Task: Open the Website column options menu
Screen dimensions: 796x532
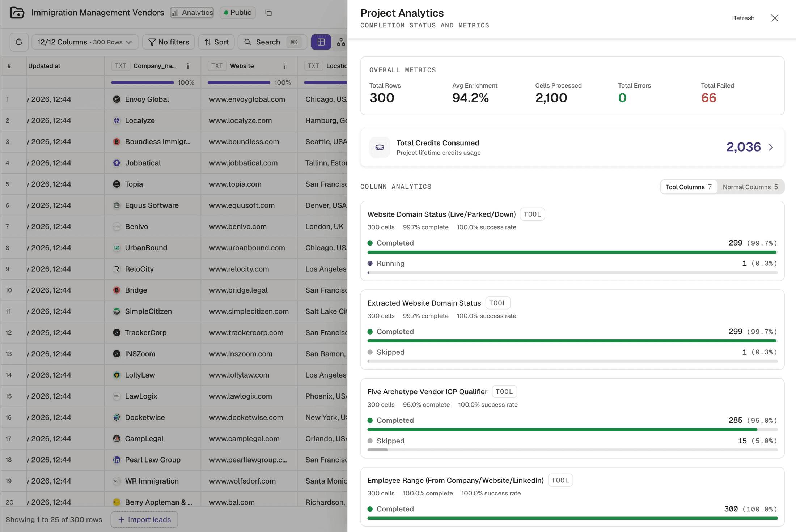Action: 284,66
